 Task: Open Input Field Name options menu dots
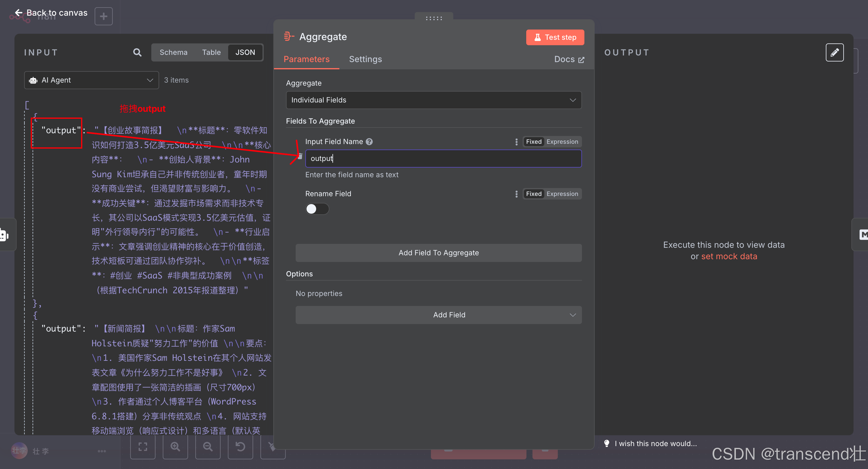[x=516, y=142]
